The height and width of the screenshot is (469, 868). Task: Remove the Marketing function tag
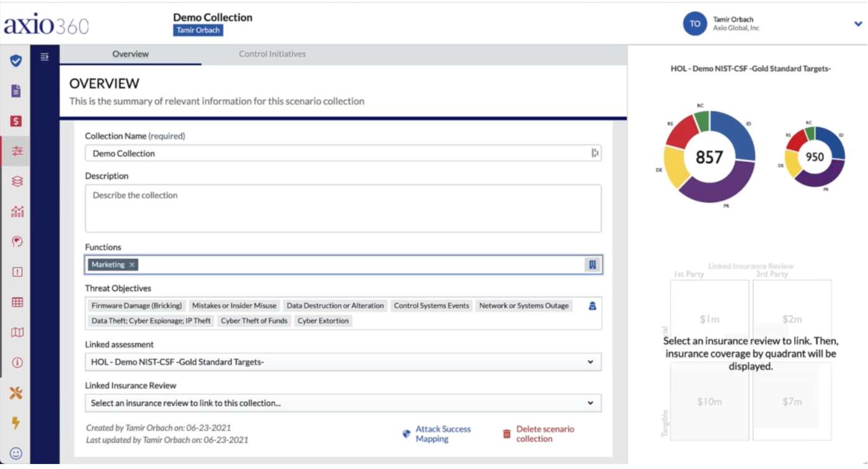(x=132, y=265)
